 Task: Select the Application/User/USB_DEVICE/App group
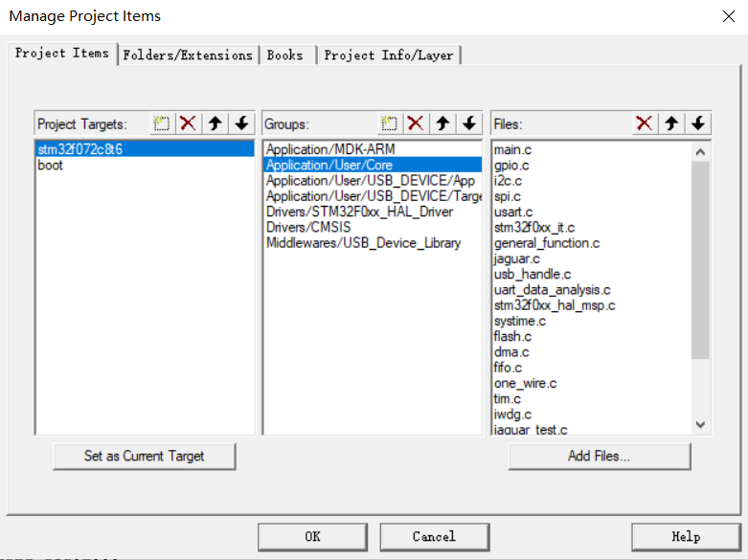[x=374, y=181]
